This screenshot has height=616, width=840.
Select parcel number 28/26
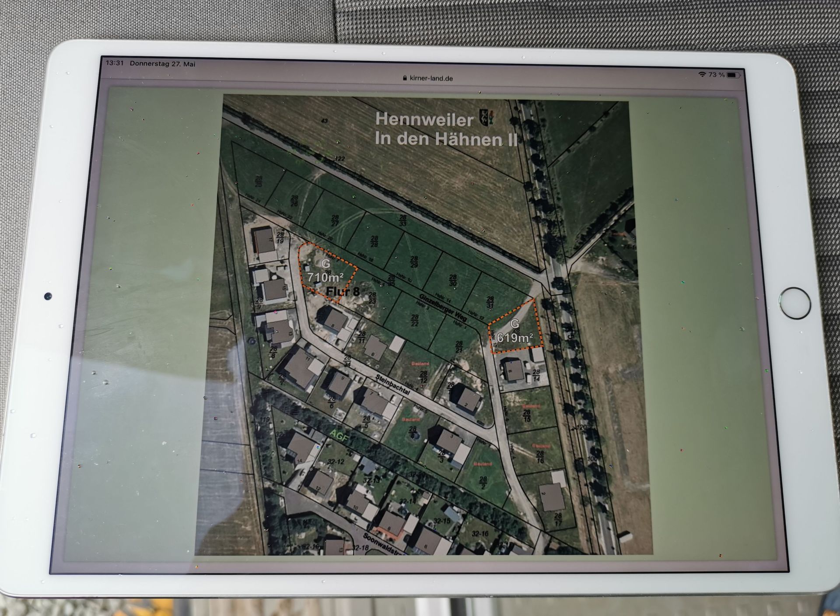294,201
